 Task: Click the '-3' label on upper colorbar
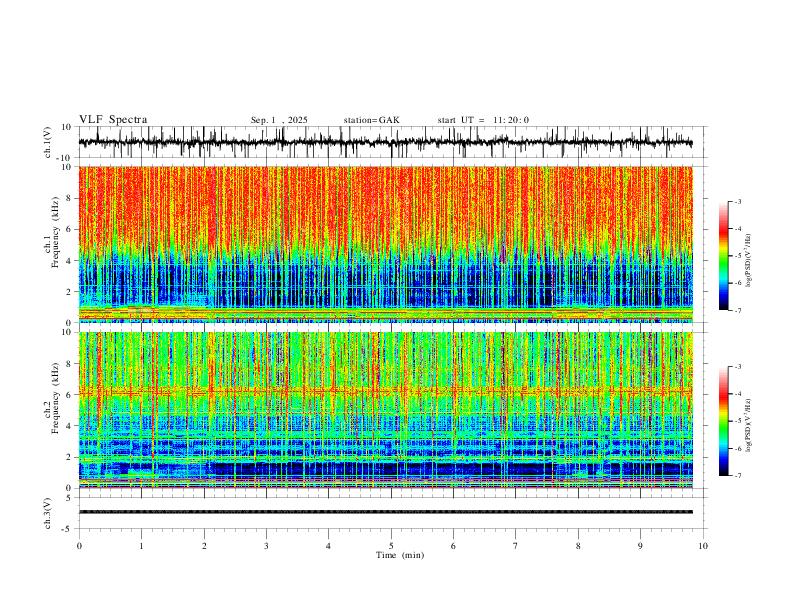tap(738, 202)
